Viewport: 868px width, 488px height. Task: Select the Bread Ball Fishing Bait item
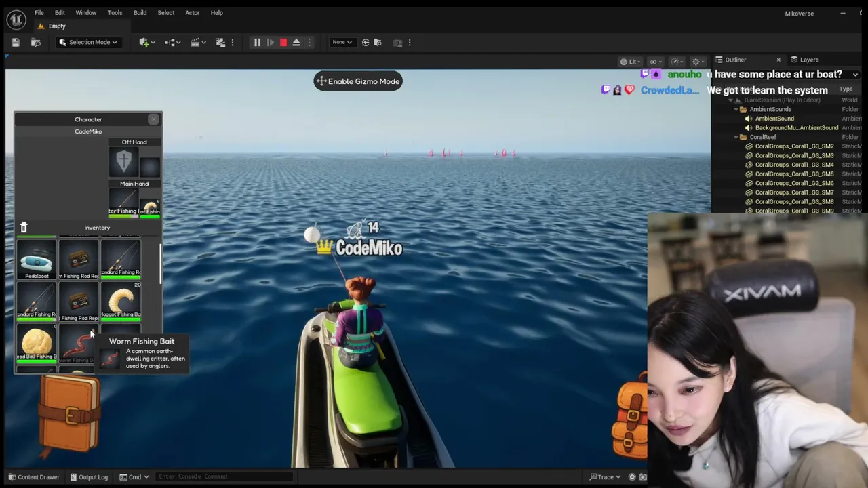click(37, 344)
